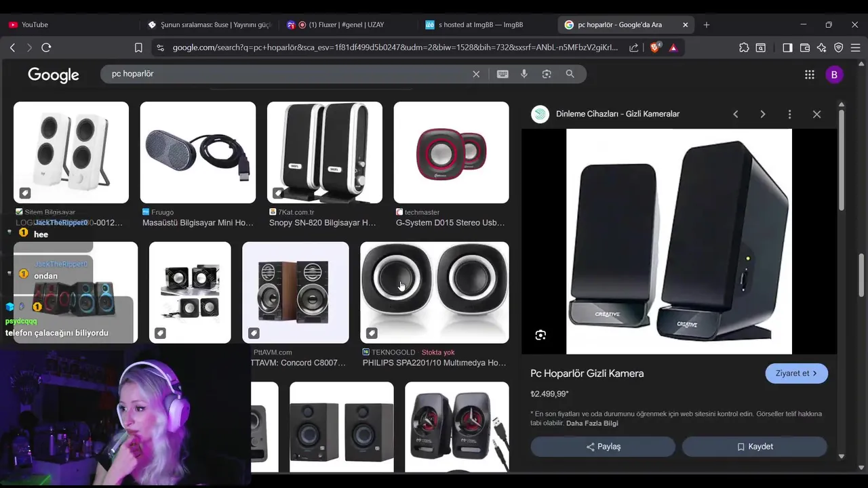This screenshot has height=488, width=868.
Task: Reload the page with the refresh icon
Action: (46, 47)
